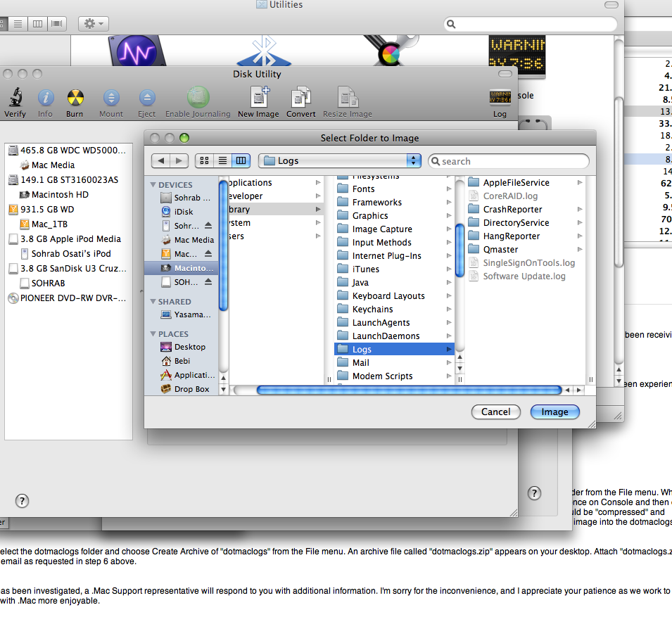Select Yasama... shared computer in sidebar
Image resolution: width=672 pixels, height=624 pixels.
click(x=182, y=314)
